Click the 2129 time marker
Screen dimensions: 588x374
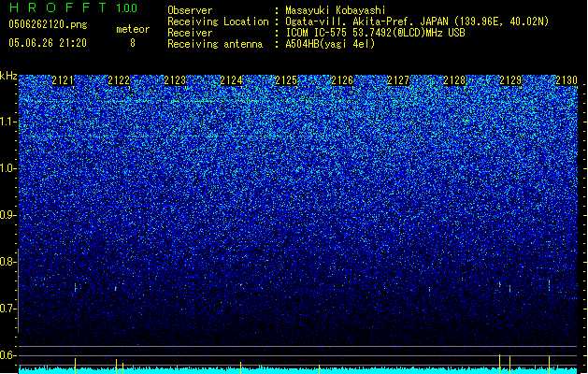510,80
